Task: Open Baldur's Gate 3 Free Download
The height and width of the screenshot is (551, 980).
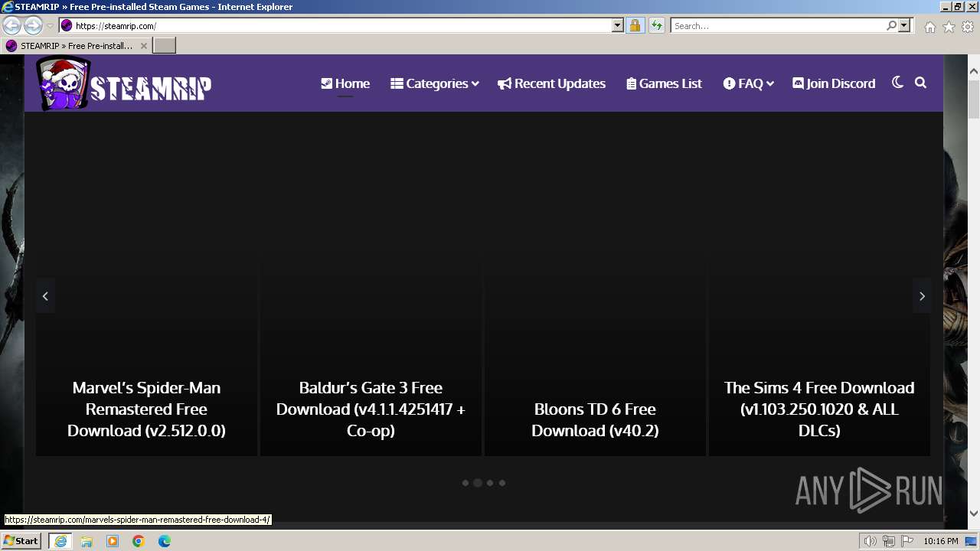Action: (x=371, y=409)
